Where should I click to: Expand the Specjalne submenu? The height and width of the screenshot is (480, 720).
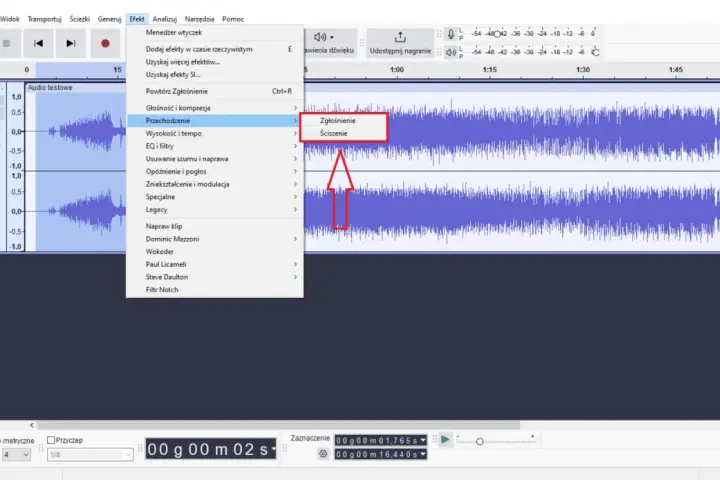(x=214, y=197)
